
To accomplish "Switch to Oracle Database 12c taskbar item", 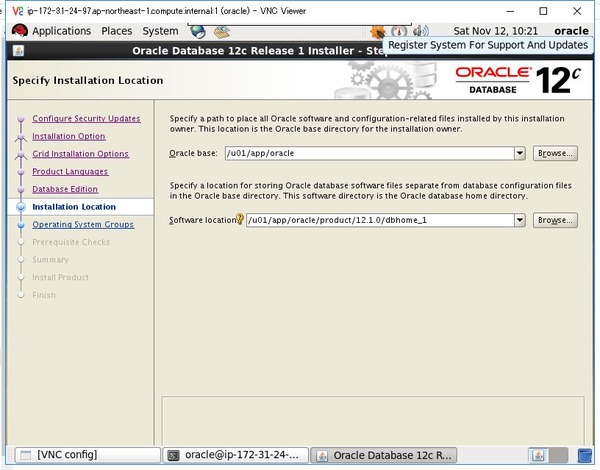I will tap(383, 455).
